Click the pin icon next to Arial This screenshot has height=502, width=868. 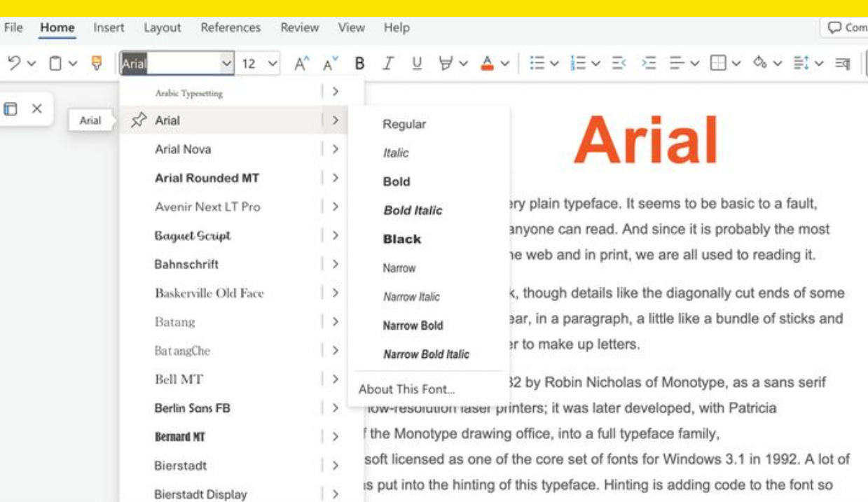click(139, 120)
